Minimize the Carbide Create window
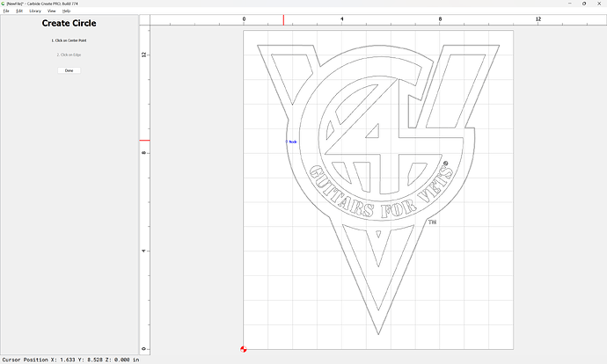Screen dimensions: 607x364 tap(570, 4)
